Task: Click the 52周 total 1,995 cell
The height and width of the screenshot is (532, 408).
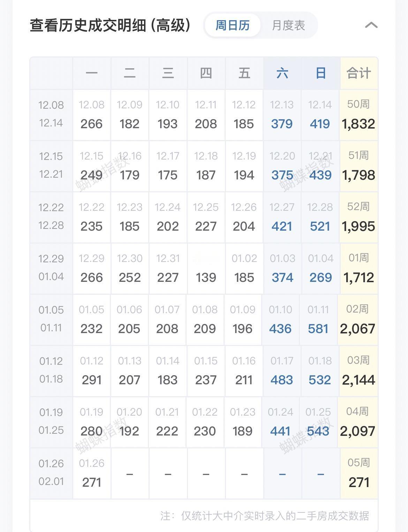Action: tap(358, 218)
